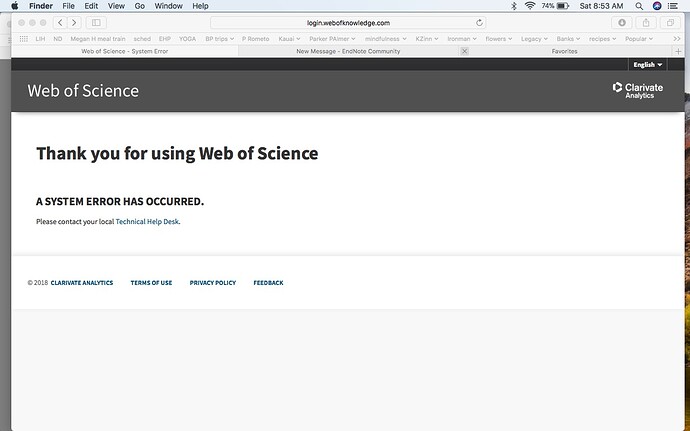Open the EHP bookmark
Screen dimensions: 690x431
pyautogui.click(x=165, y=39)
